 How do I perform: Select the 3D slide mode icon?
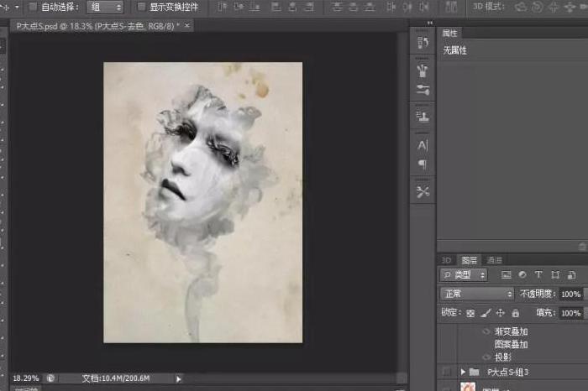570,7
